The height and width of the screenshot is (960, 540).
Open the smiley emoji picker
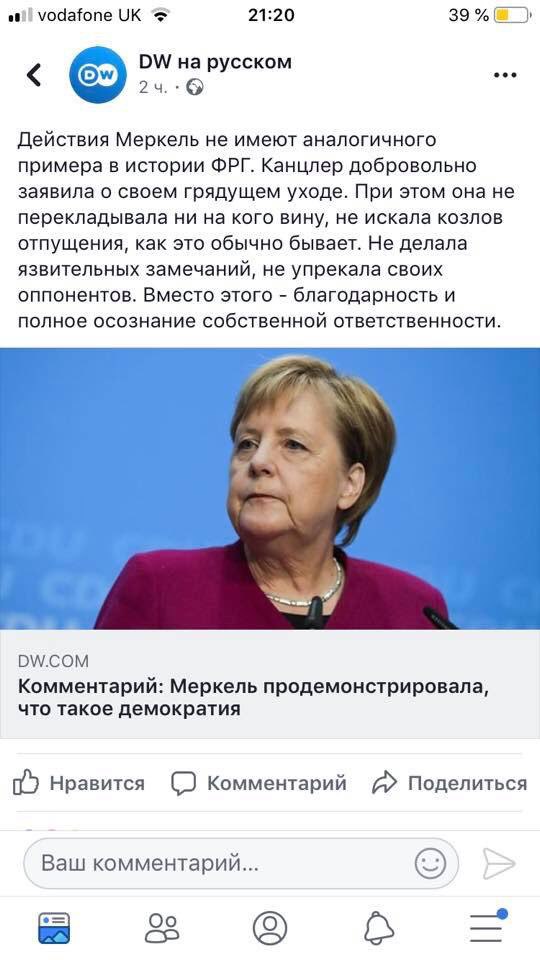430,864
